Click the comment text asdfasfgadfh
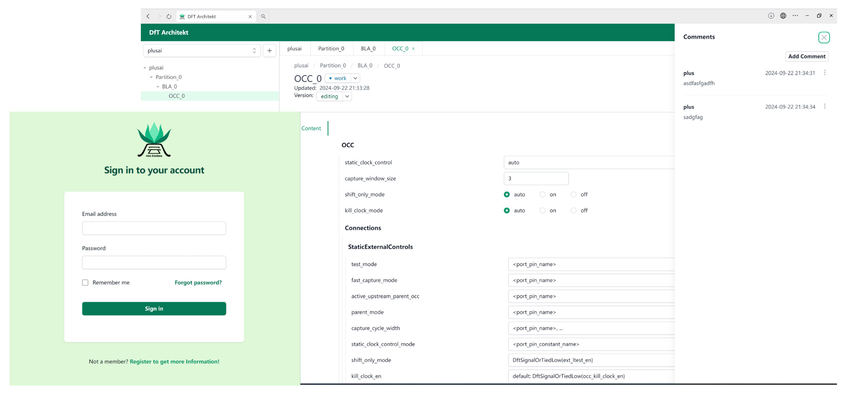 [x=699, y=83]
